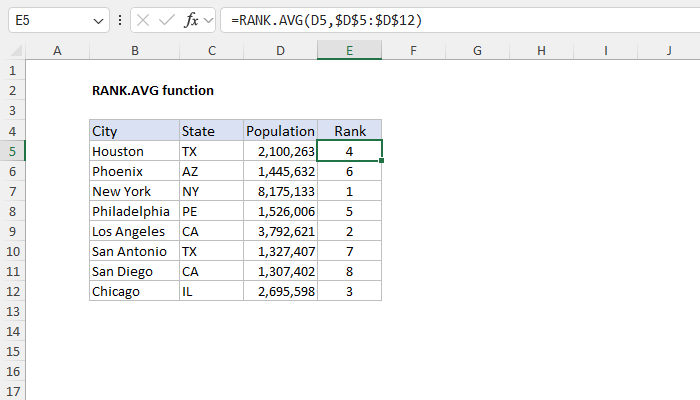This screenshot has height=400, width=700.
Task: Select the Houston cell
Action: [x=134, y=151]
